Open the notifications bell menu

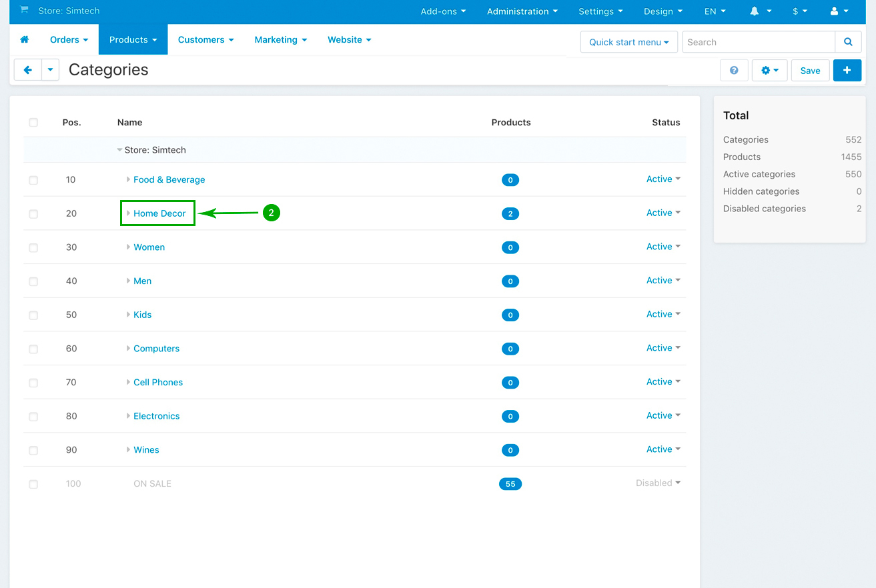760,11
